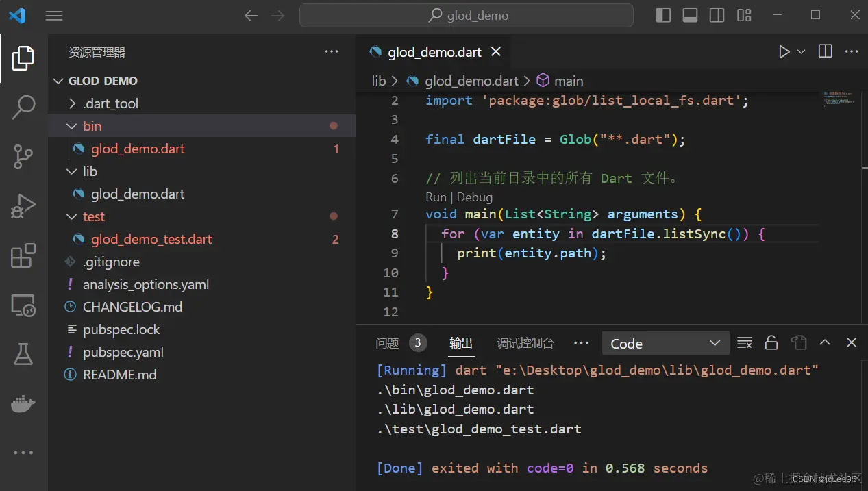The height and width of the screenshot is (491, 868).
Task: Open the Extensions view
Action: (x=23, y=255)
